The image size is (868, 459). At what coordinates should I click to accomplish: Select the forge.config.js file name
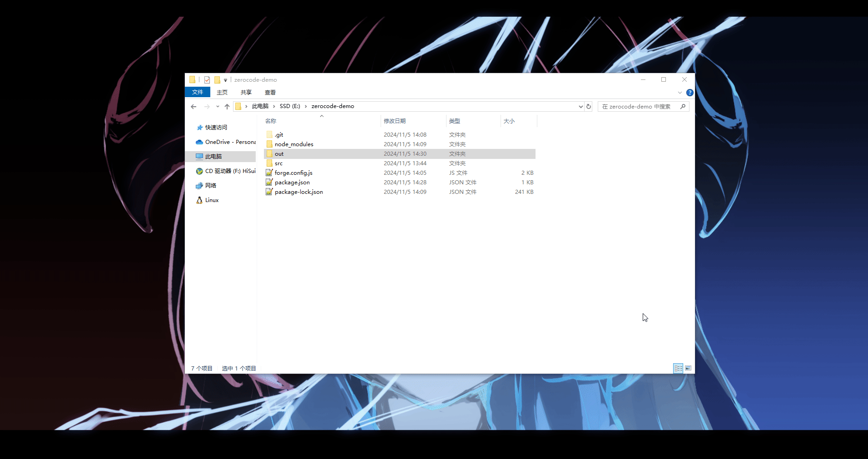(293, 173)
